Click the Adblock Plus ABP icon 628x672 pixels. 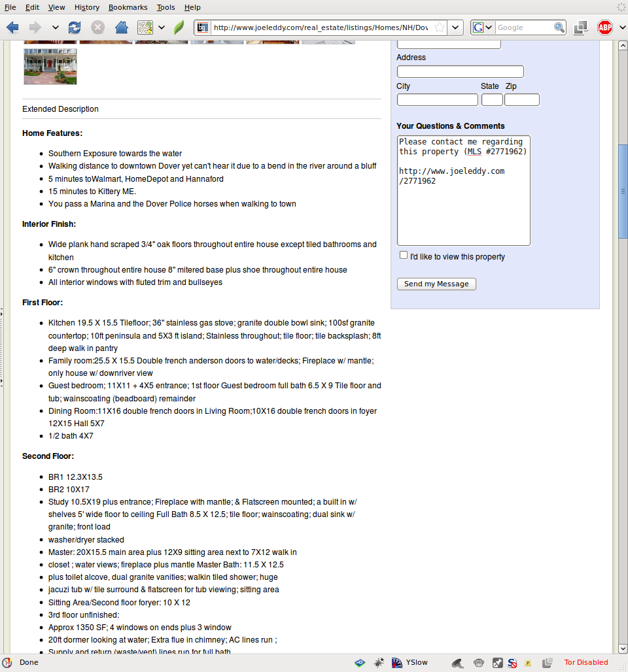coord(605,27)
